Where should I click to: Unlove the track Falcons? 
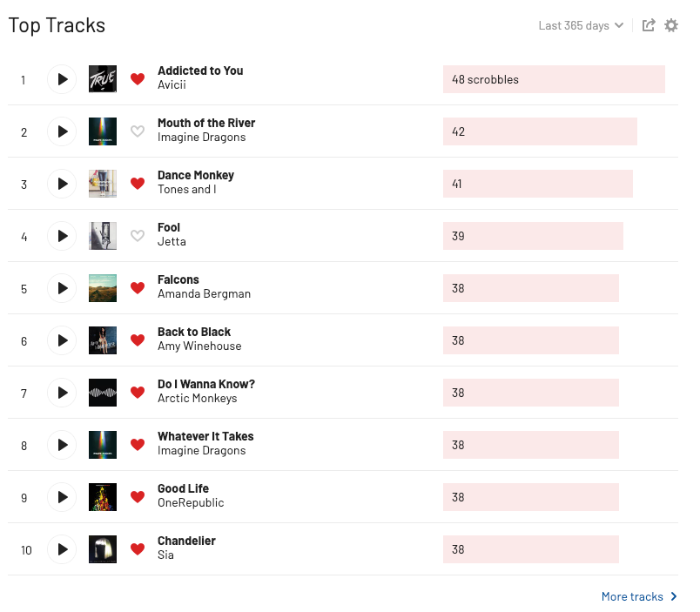[137, 288]
